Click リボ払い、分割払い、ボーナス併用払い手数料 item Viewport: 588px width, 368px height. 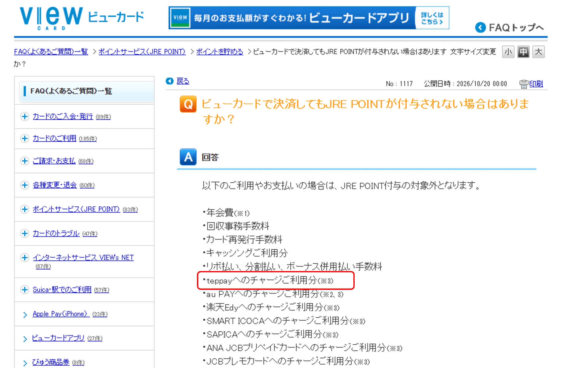pos(292,266)
